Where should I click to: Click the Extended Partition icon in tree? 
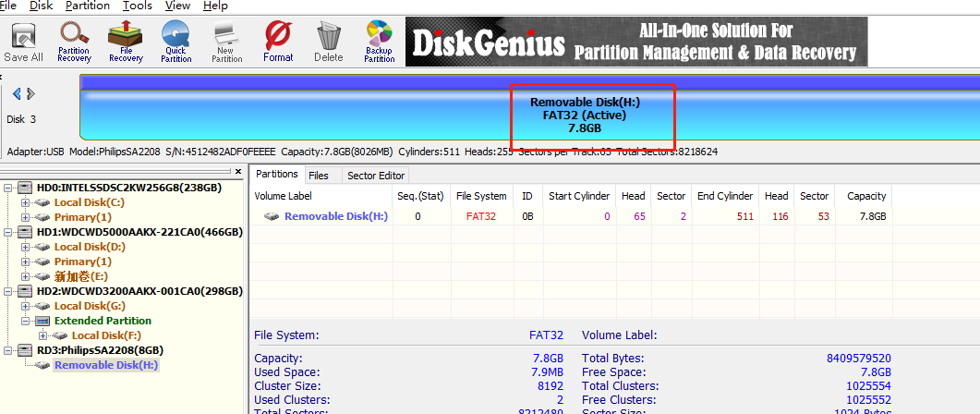coord(42,321)
